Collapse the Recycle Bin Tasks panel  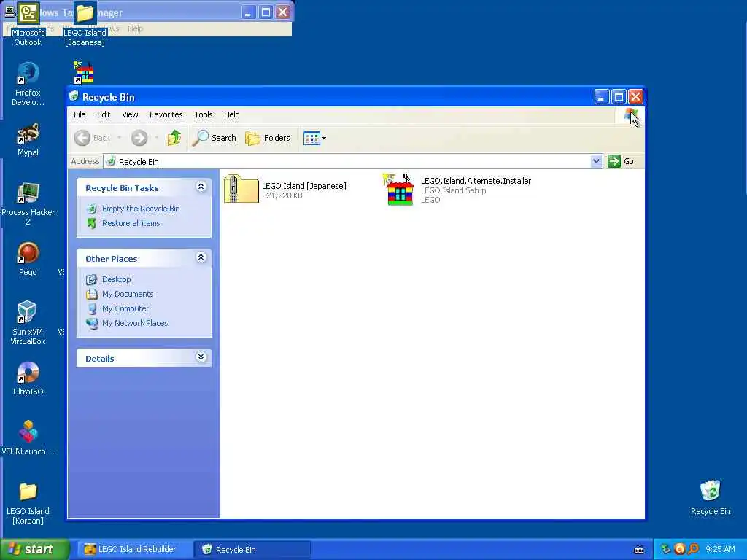201,187
